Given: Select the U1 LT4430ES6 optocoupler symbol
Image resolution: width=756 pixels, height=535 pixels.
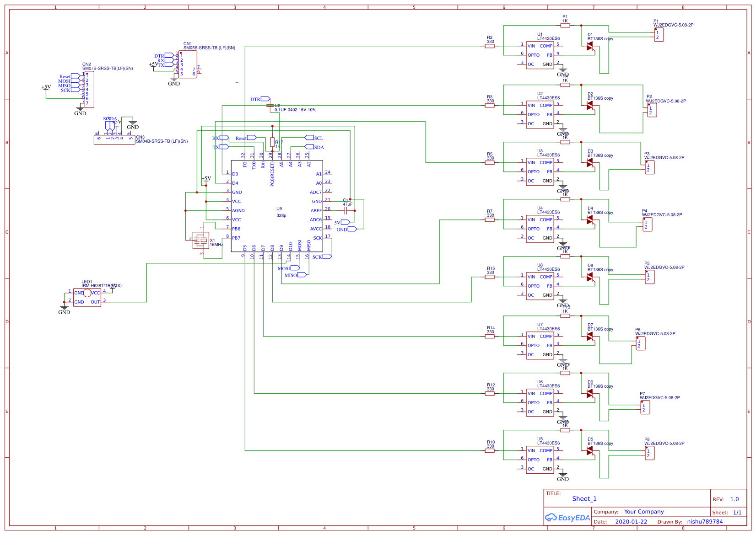Looking at the screenshot, I should click(x=540, y=55).
